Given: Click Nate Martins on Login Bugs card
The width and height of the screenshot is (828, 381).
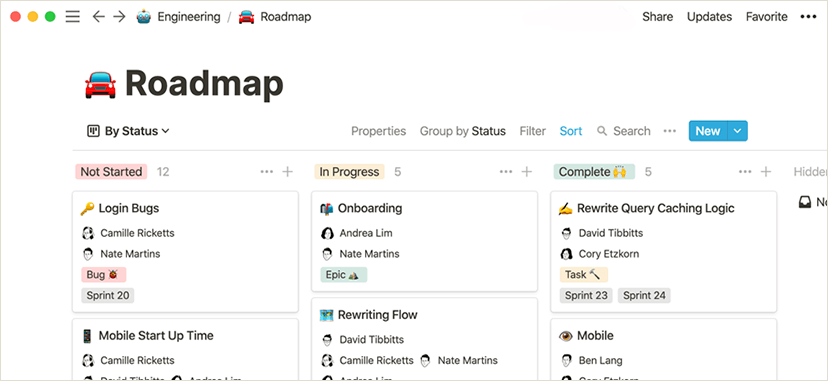Looking at the screenshot, I should tap(130, 254).
